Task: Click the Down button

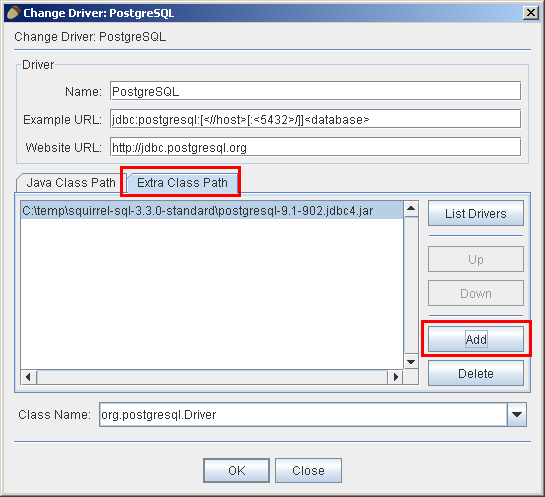Action: coord(475,293)
